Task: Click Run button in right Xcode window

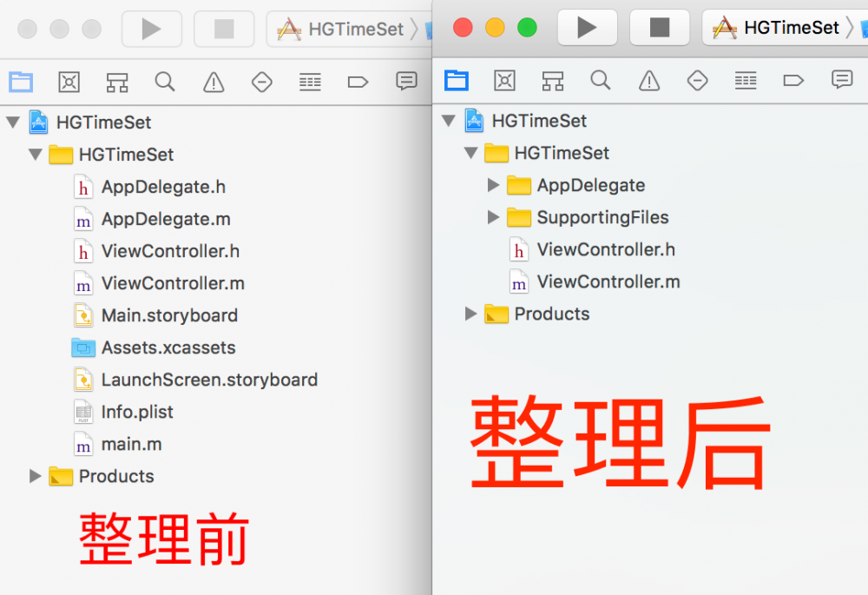Action: click(x=587, y=27)
